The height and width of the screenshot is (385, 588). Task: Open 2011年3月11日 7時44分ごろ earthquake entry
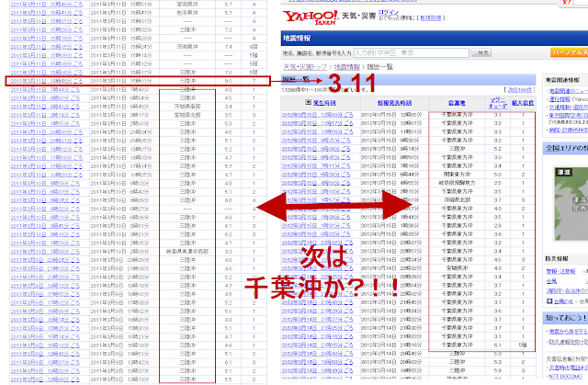tap(45, 90)
